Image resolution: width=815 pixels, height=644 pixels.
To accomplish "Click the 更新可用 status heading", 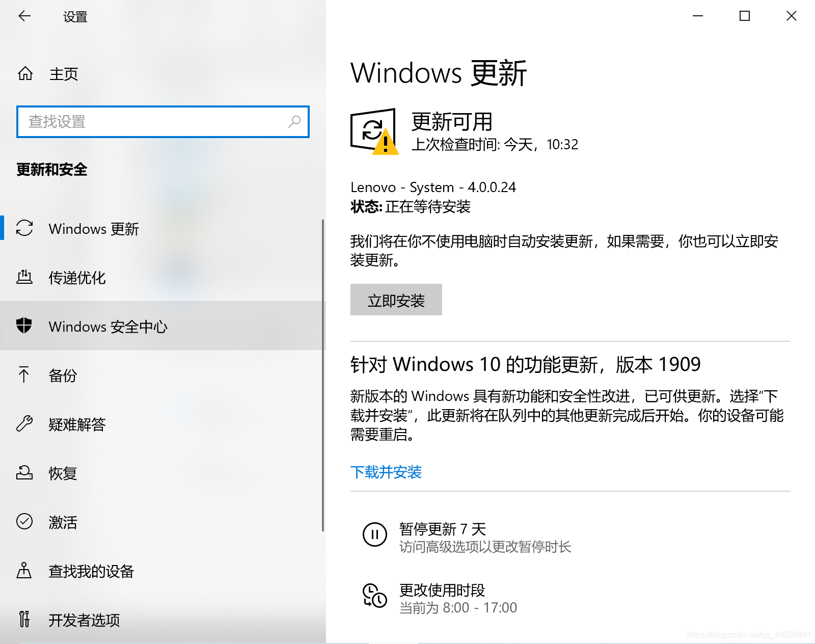I will point(452,121).
